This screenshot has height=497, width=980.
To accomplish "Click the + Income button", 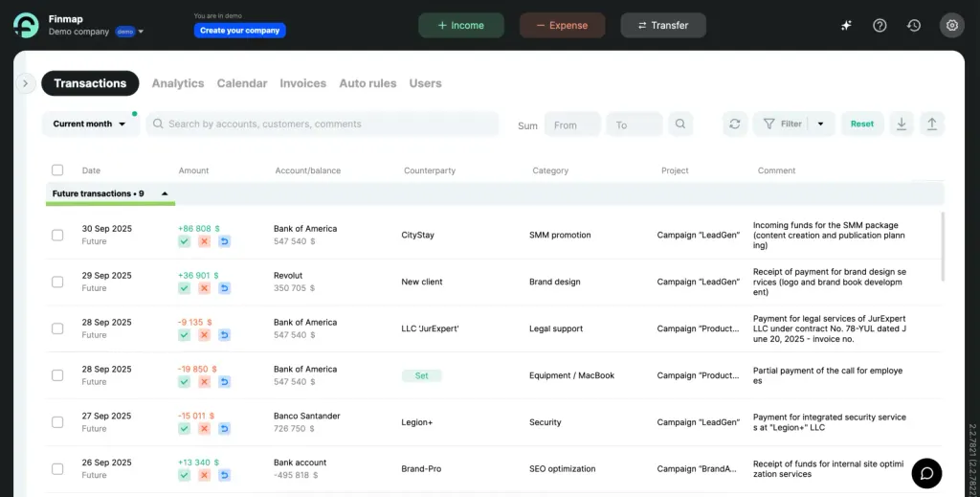I will 461,26.
